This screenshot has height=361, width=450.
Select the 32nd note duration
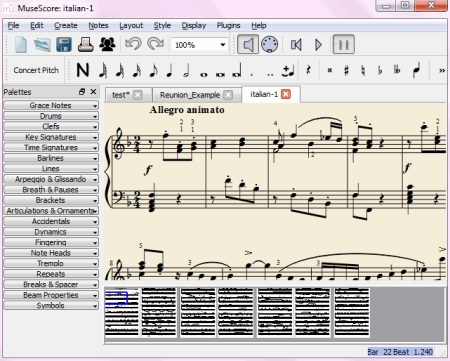120,70
